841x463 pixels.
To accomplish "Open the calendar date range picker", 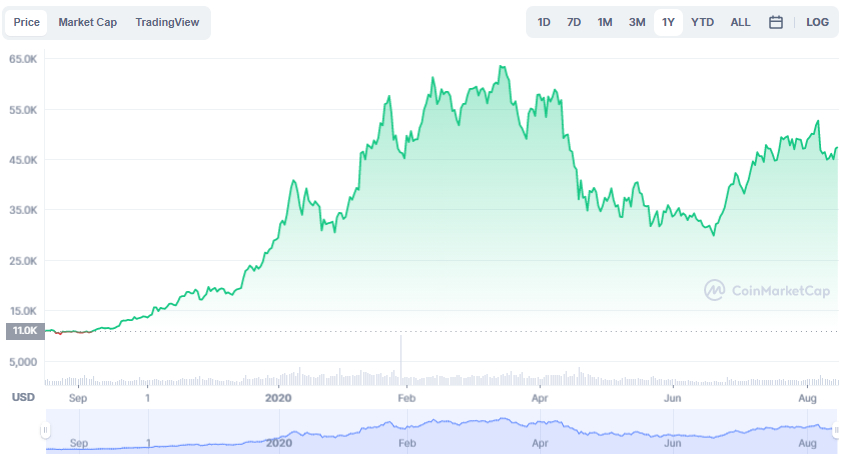I will (776, 22).
